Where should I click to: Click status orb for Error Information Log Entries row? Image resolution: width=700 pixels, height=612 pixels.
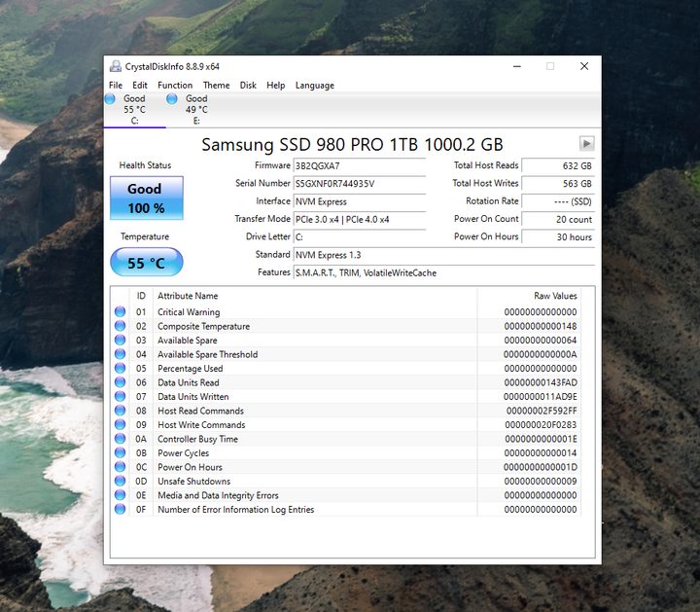tap(121, 509)
